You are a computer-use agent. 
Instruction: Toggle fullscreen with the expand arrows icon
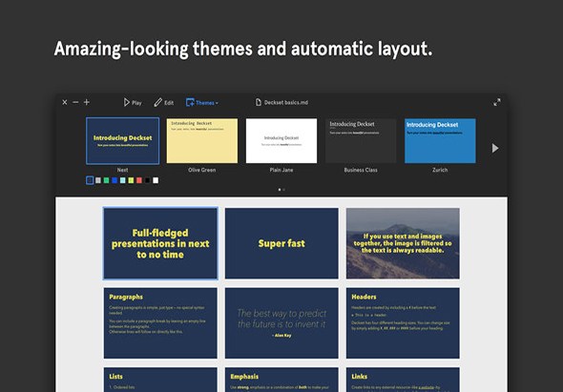point(497,102)
